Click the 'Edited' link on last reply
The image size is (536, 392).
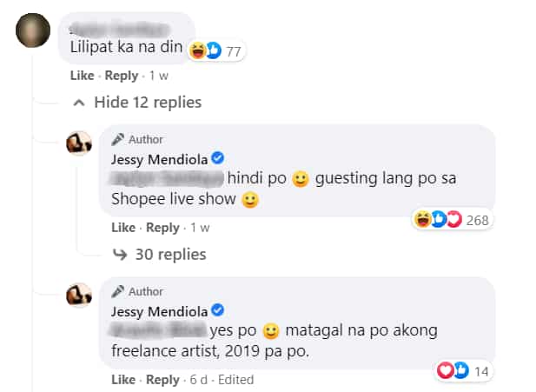236,379
